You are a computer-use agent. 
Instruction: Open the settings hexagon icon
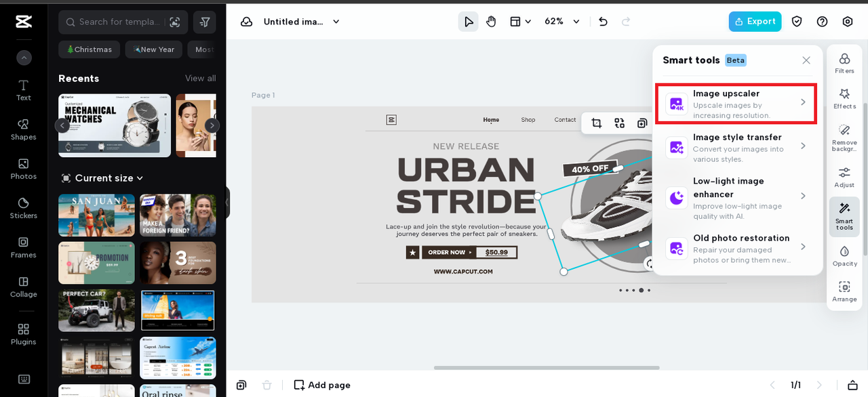(x=848, y=22)
